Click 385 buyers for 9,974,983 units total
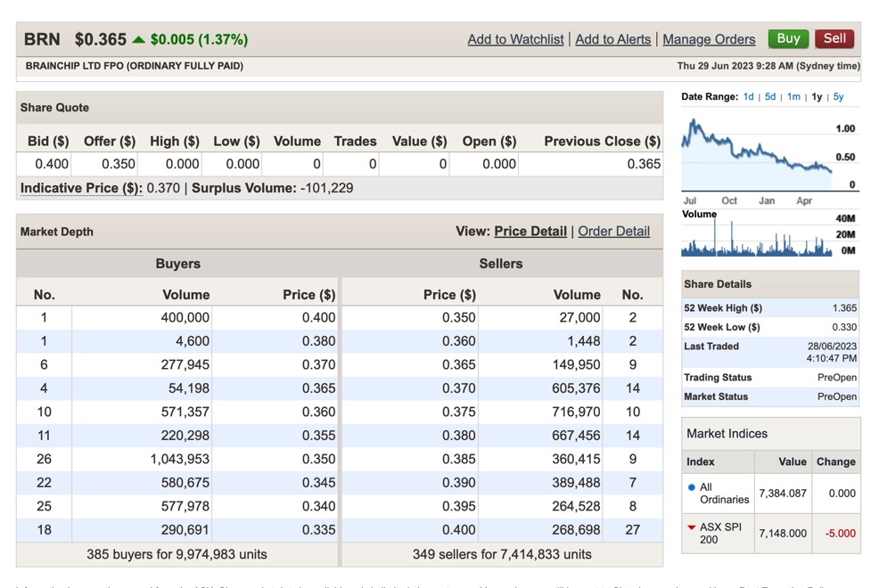 pos(177,554)
